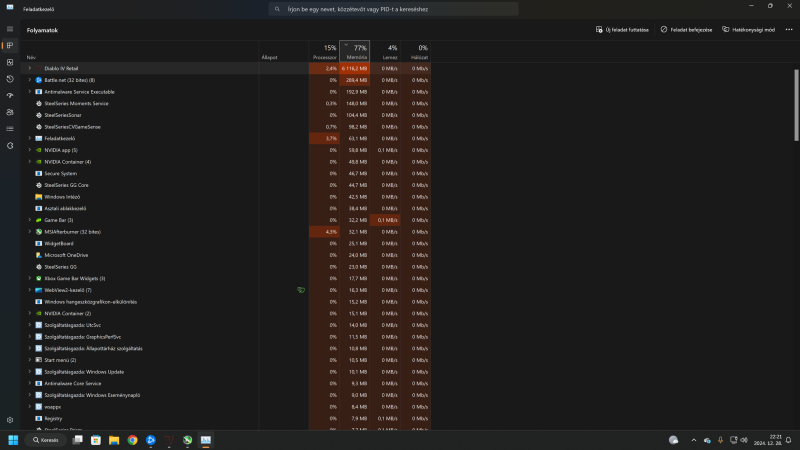Open App history in the sidebar
This screenshot has width=800, height=450.
[10, 79]
